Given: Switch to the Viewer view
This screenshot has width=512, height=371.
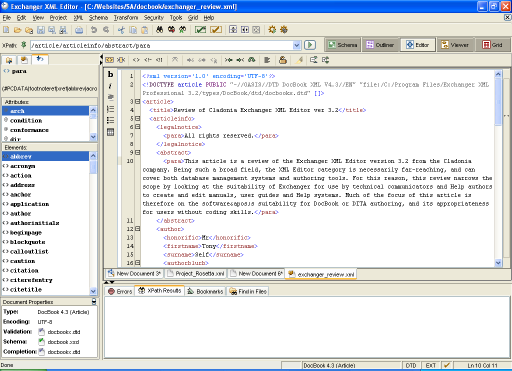Looking at the screenshot, I should pyautogui.click(x=455, y=45).
